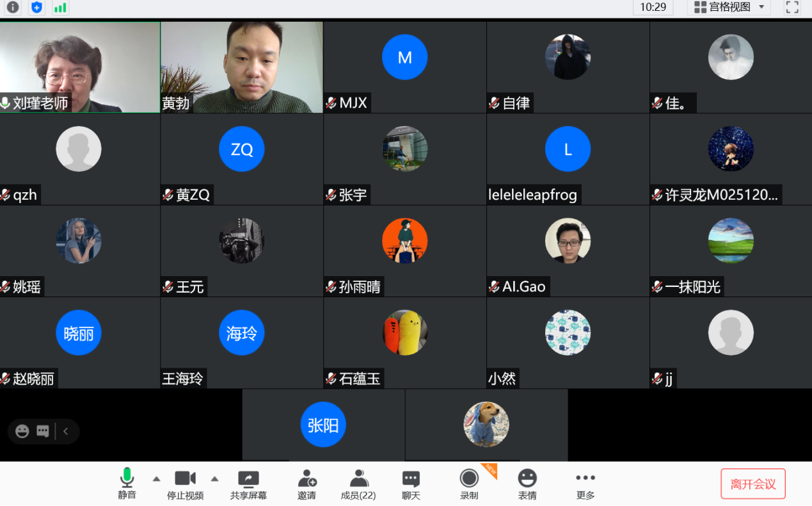Open the More (更多) menu
Screen dimensions: 812x506
pos(585,484)
